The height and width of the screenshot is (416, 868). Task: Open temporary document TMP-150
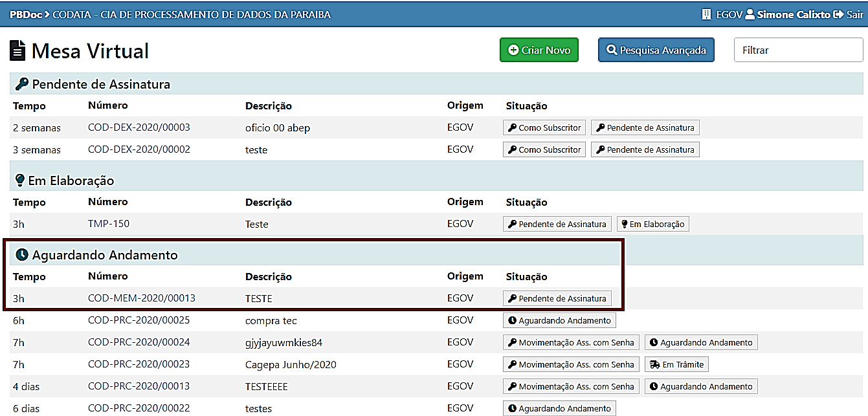[109, 224]
